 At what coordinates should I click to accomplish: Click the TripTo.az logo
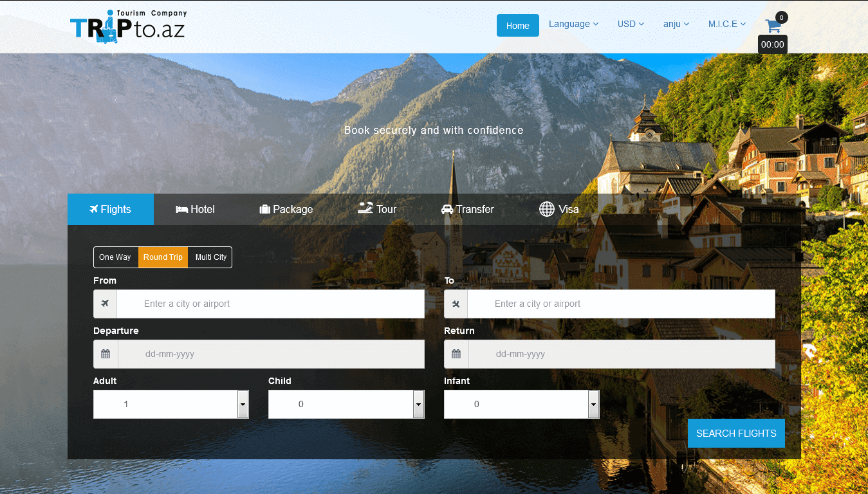coord(128,26)
